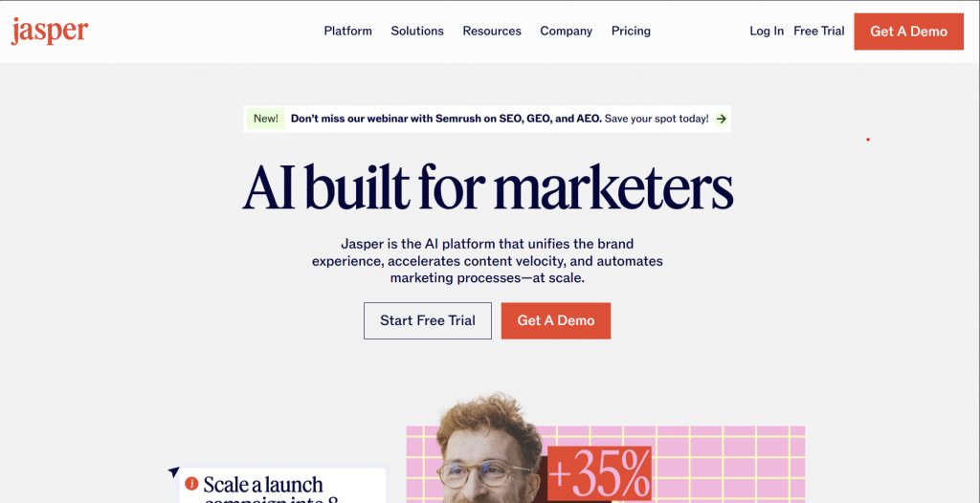The width and height of the screenshot is (980, 503).
Task: Click the Start Free Trial button
Action: 428,320
